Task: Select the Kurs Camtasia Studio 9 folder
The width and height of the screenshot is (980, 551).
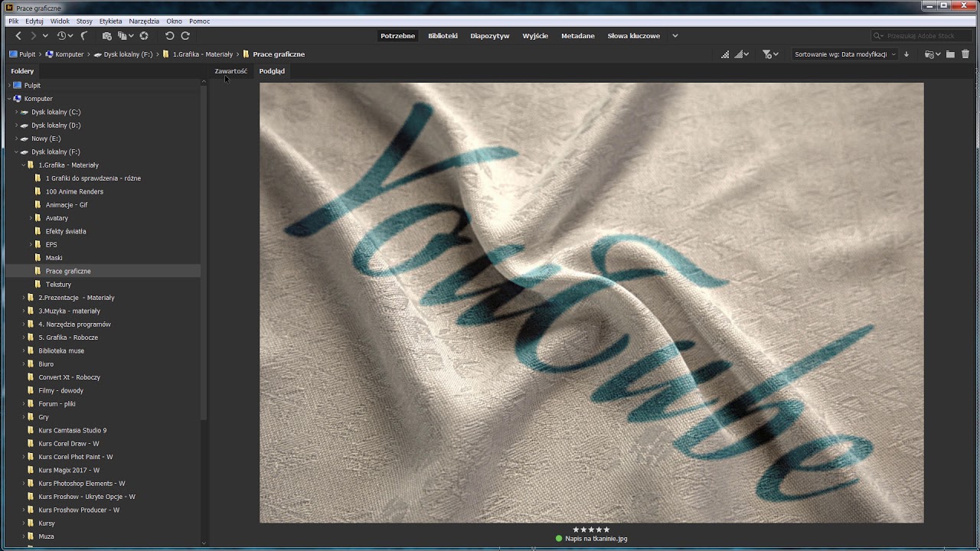Action: (x=73, y=430)
